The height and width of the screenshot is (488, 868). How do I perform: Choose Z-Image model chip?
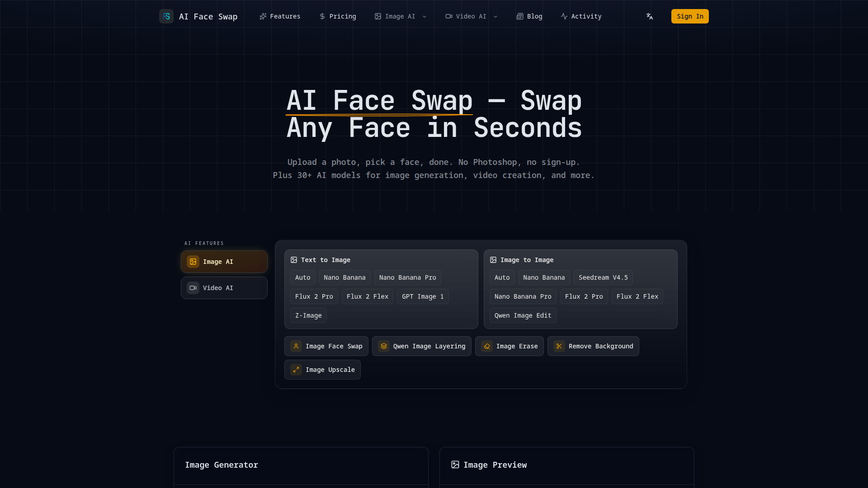pyautogui.click(x=308, y=315)
